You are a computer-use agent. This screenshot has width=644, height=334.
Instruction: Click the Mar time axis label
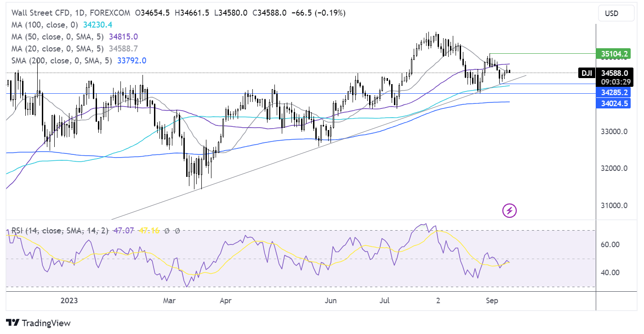169,301
